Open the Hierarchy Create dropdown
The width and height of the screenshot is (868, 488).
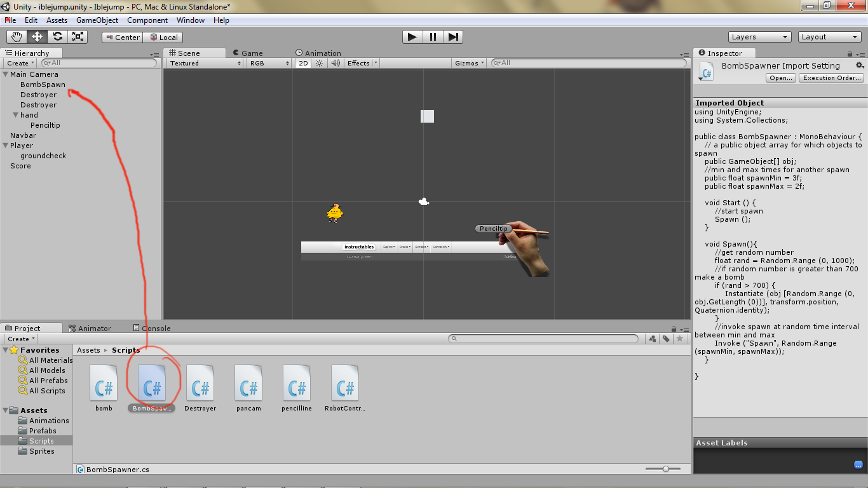pyautogui.click(x=20, y=63)
